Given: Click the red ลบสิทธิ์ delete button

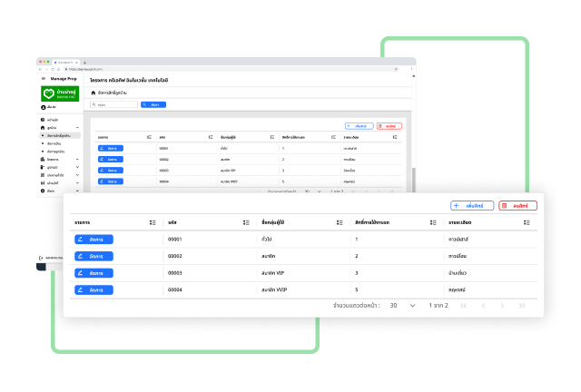Looking at the screenshot, I should point(517,206).
